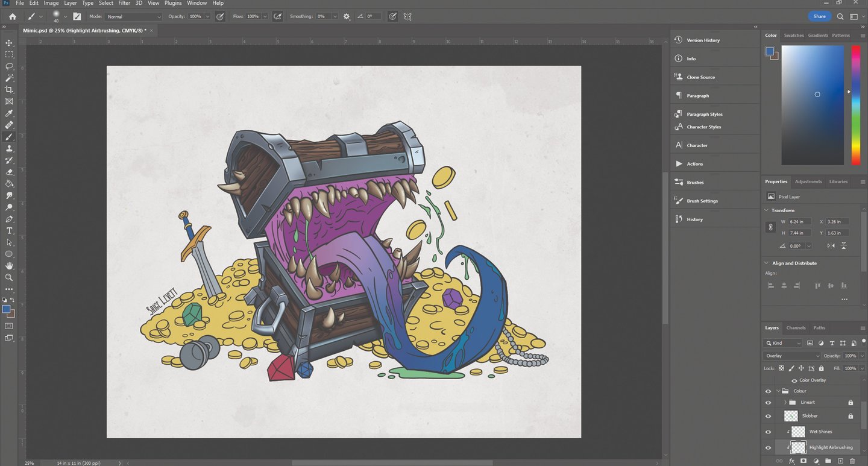This screenshot has height=466, width=868.
Task: Toggle visibility of Wet Shines layer
Action: [x=768, y=432]
